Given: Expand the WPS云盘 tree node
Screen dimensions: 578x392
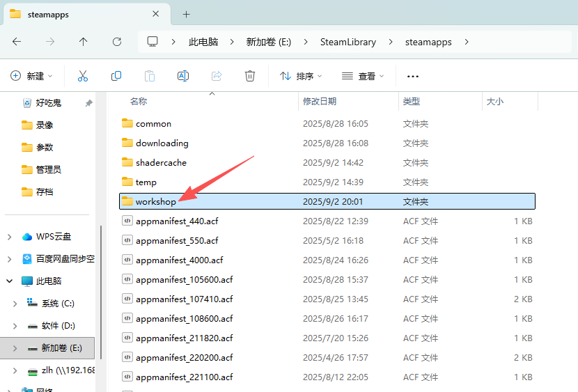Looking at the screenshot, I should (x=10, y=237).
